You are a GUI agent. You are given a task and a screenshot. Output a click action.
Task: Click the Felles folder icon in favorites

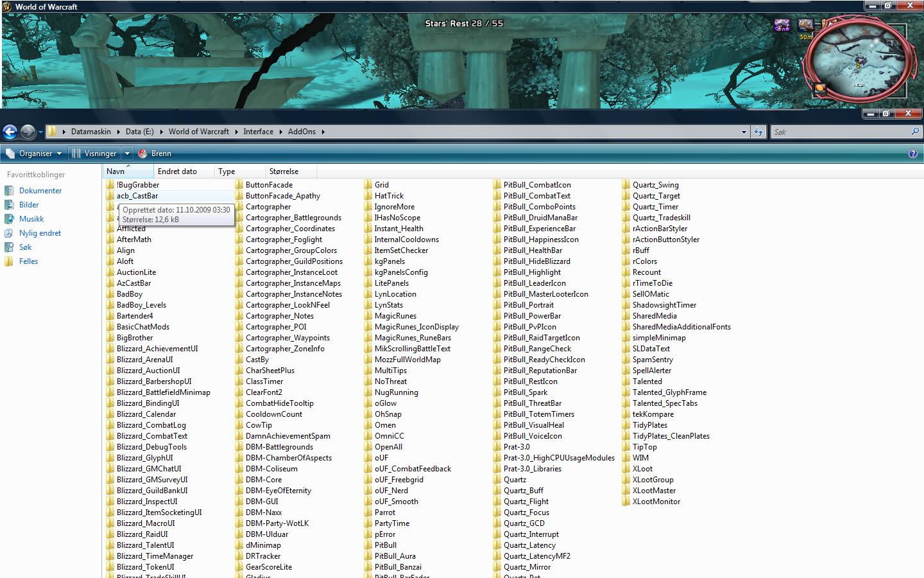8,261
